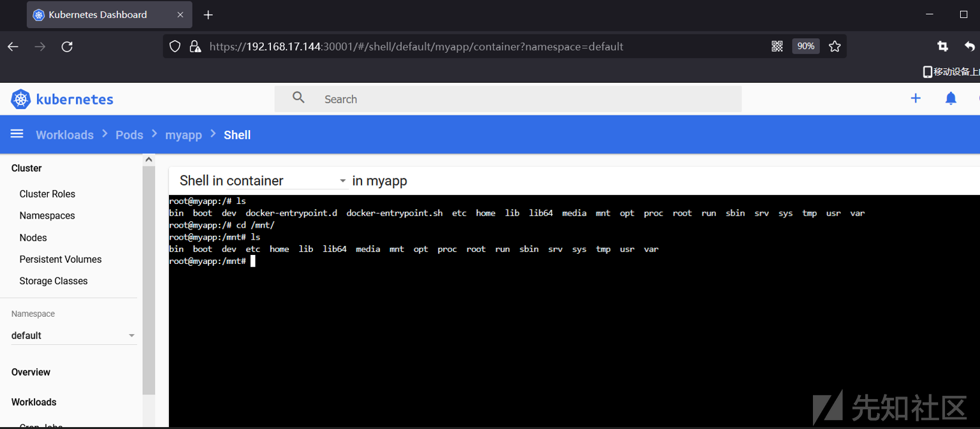The width and height of the screenshot is (980, 429).
Task: Click the terminal cursor prompt line
Action: pyautogui.click(x=212, y=261)
